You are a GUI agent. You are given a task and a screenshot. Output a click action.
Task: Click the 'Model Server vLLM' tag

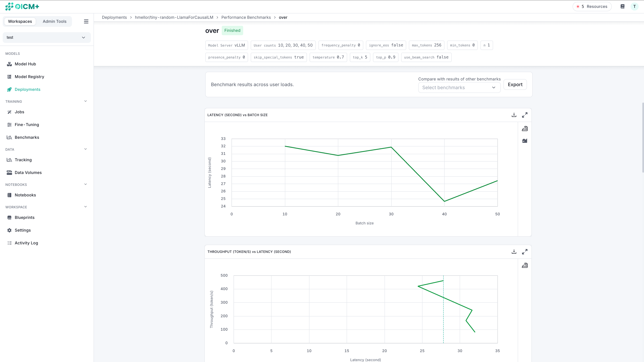pos(227,45)
